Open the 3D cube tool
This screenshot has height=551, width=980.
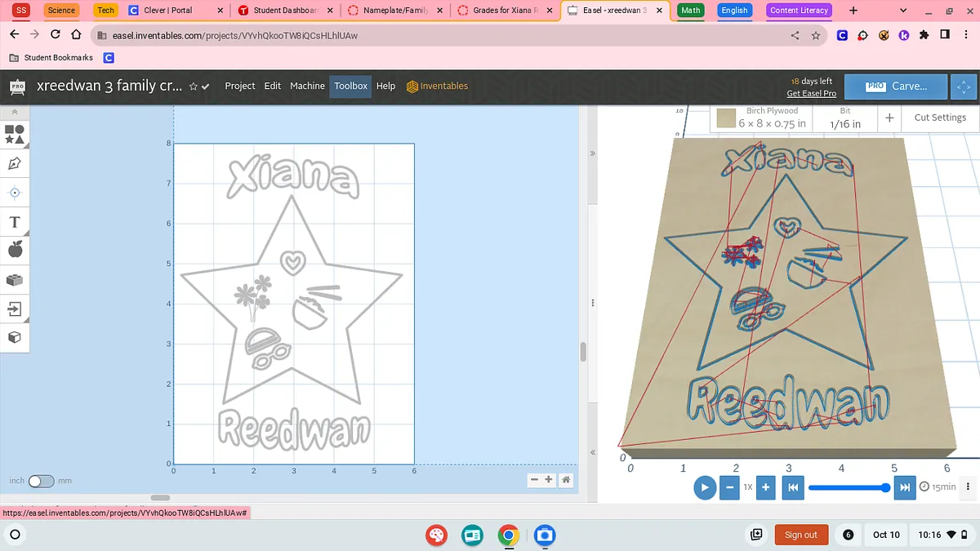coord(15,337)
